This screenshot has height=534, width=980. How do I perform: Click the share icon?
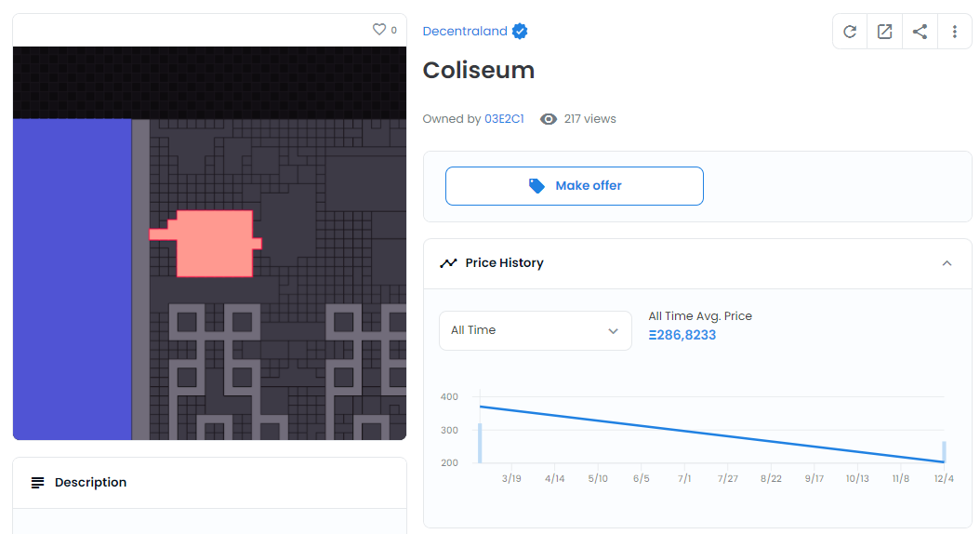pos(920,32)
